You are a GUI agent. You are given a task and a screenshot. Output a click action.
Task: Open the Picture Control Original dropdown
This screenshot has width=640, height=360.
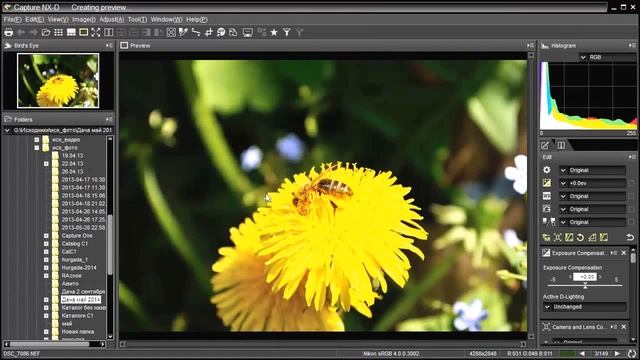click(x=592, y=170)
